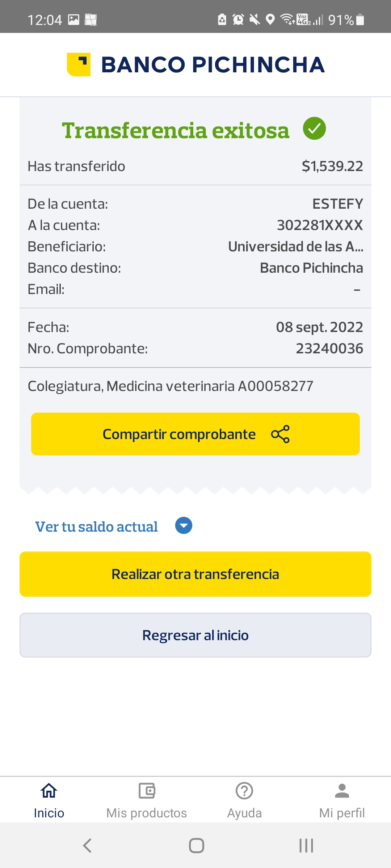Open Mis productos wallet icon

(x=147, y=791)
